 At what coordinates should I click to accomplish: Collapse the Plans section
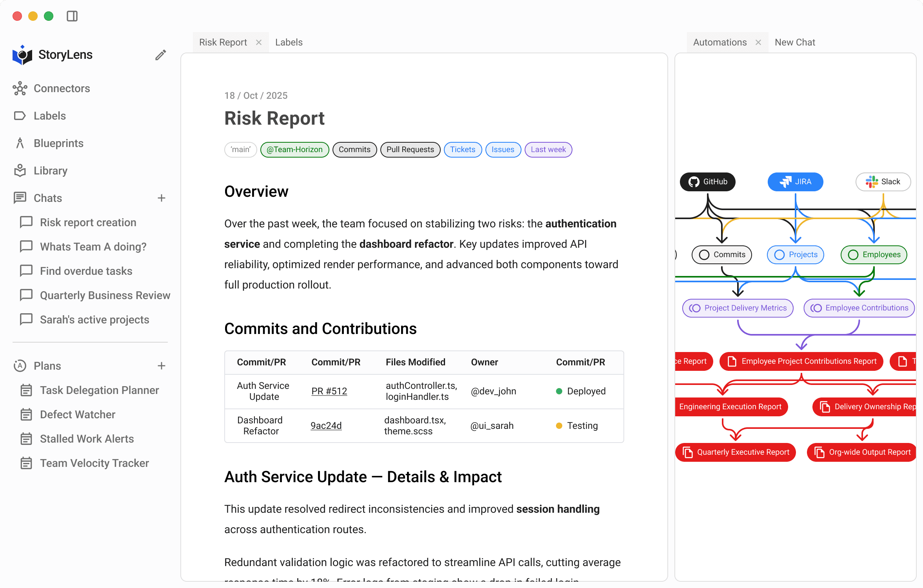point(47,366)
